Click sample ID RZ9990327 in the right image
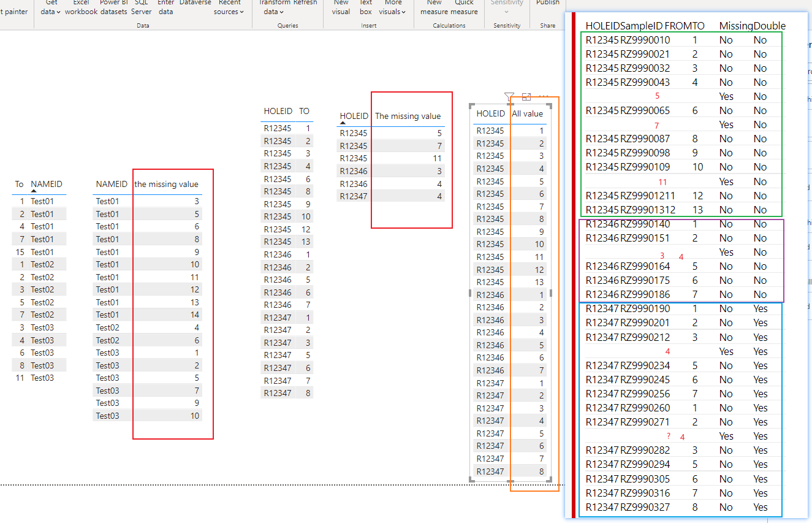Image resolution: width=812 pixels, height=523 pixels. tap(645, 507)
